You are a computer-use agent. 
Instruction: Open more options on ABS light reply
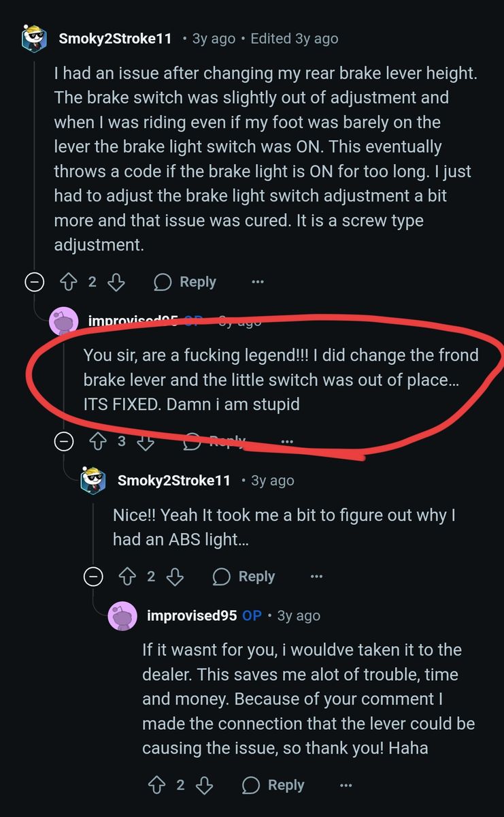[x=316, y=577]
